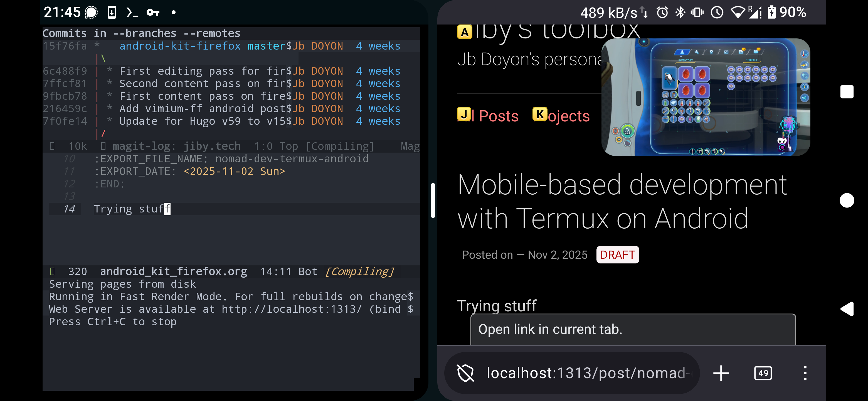The width and height of the screenshot is (868, 401).
Task: Open a new tab with the plus icon
Action: point(721,373)
